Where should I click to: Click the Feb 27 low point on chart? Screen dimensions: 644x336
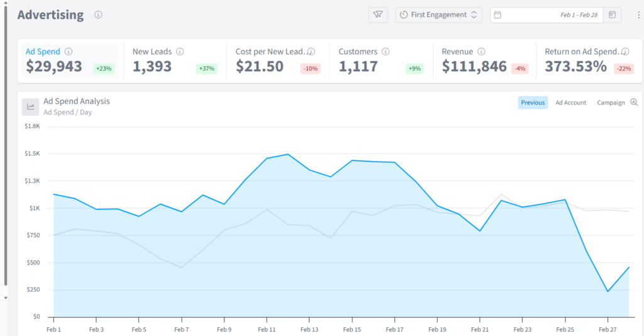click(608, 291)
